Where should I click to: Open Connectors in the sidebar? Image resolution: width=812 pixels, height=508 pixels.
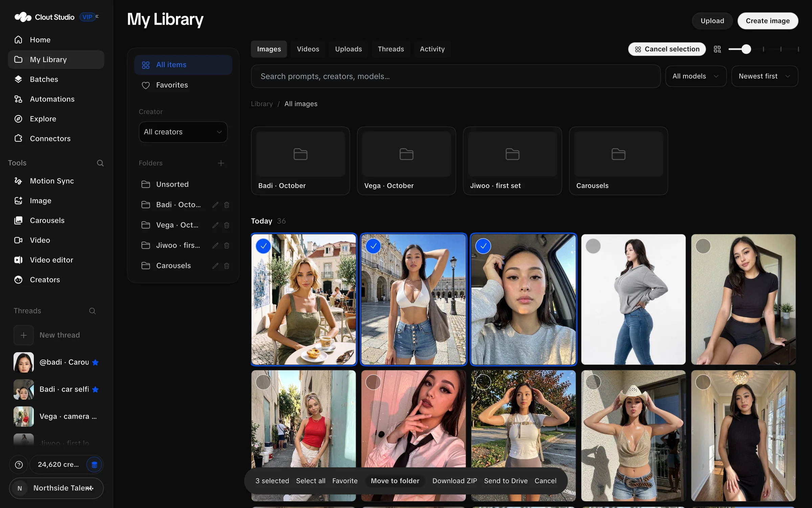pyautogui.click(x=56, y=139)
